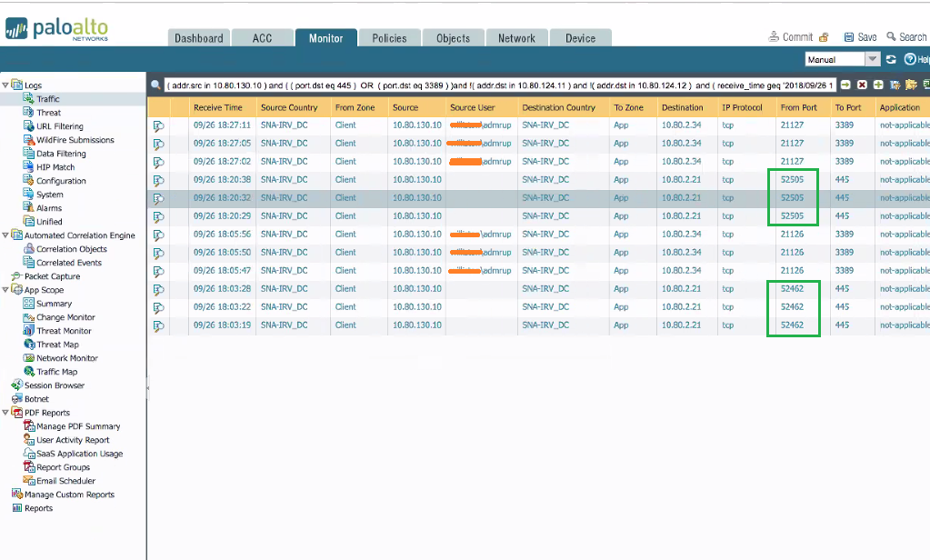Click the add filter green plus icon

pyautogui.click(x=878, y=85)
